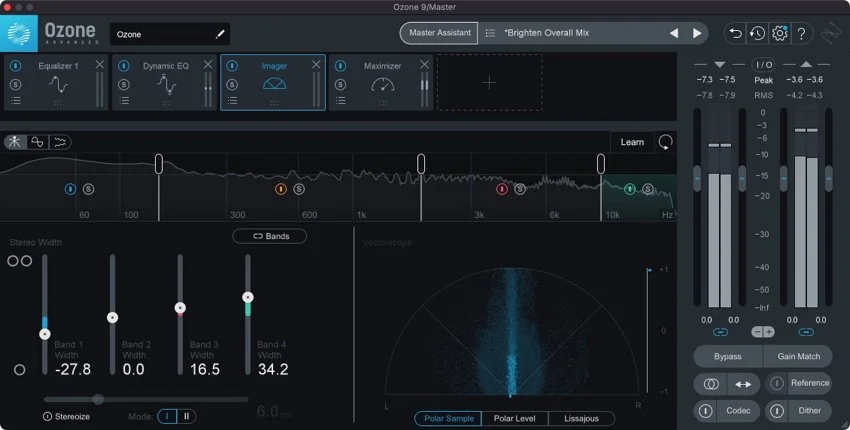Toggle power for Dynamic EQ module

tap(124, 66)
